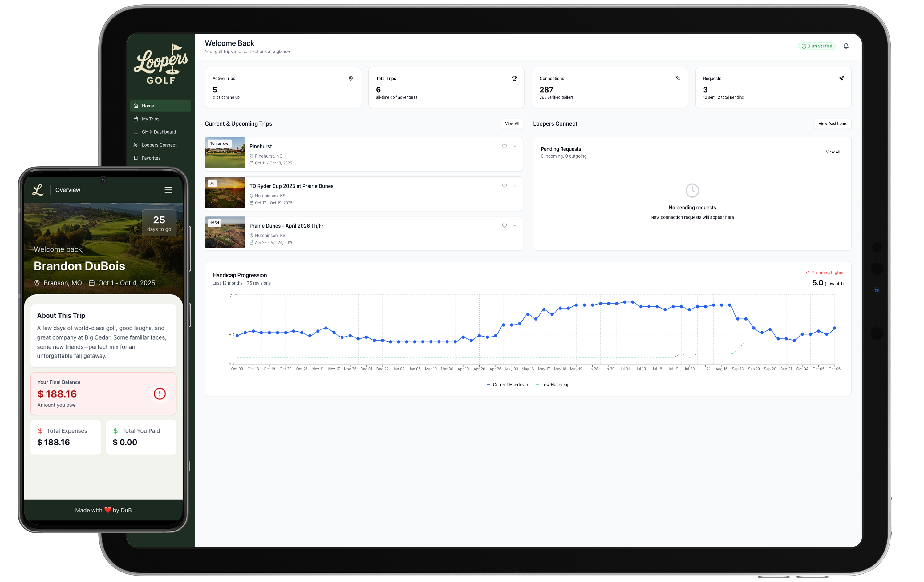Click the send icon on Requests card

(841, 78)
